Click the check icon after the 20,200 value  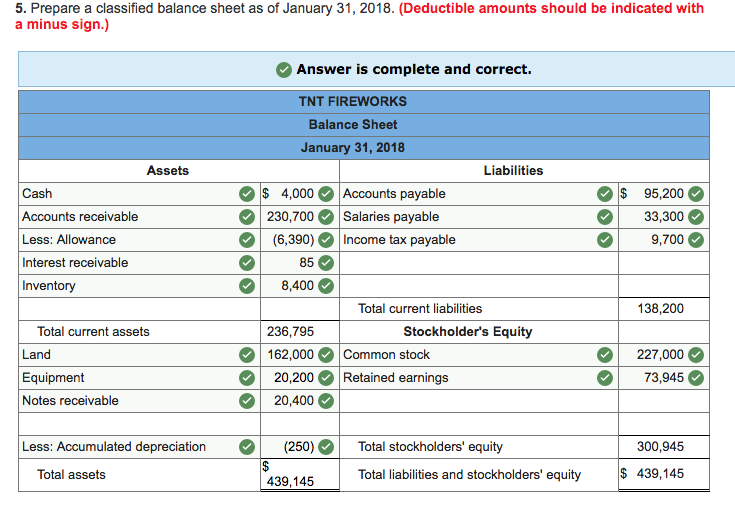pos(326,378)
